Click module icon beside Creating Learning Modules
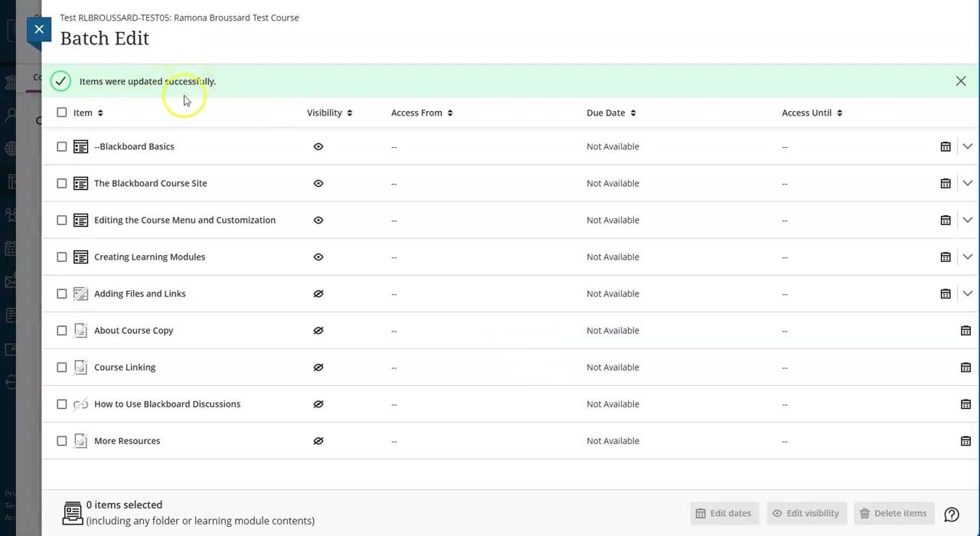980x536 pixels. pyautogui.click(x=80, y=257)
